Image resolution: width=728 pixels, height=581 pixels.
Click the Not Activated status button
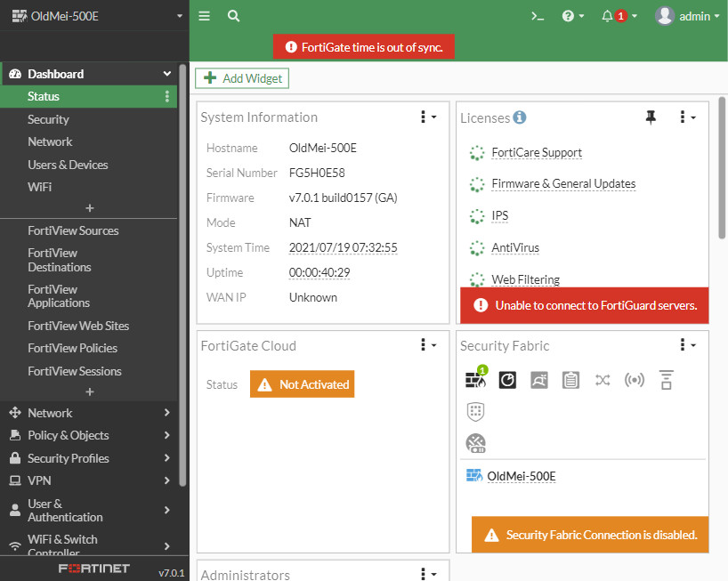(303, 384)
